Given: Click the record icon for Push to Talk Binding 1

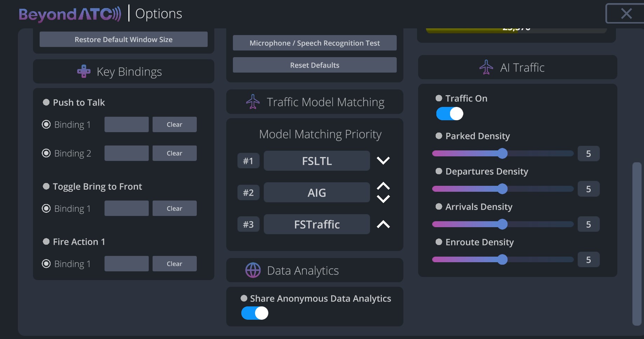Looking at the screenshot, I should pyautogui.click(x=46, y=124).
